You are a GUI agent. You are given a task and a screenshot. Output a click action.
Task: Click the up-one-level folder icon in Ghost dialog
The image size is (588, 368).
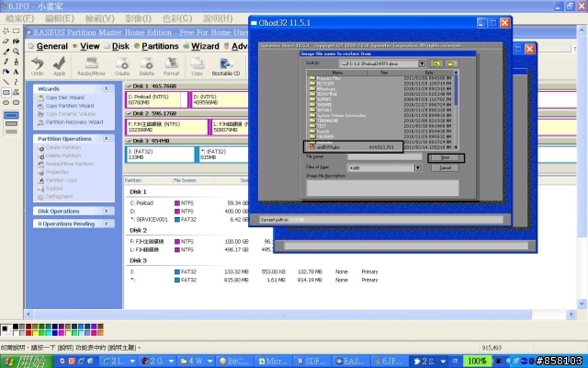pyautogui.click(x=437, y=63)
